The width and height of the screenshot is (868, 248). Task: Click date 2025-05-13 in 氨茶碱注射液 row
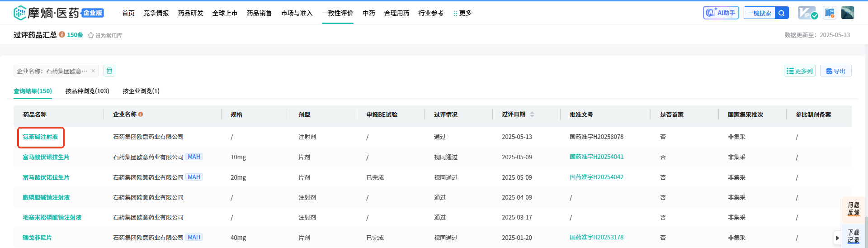coord(517,137)
